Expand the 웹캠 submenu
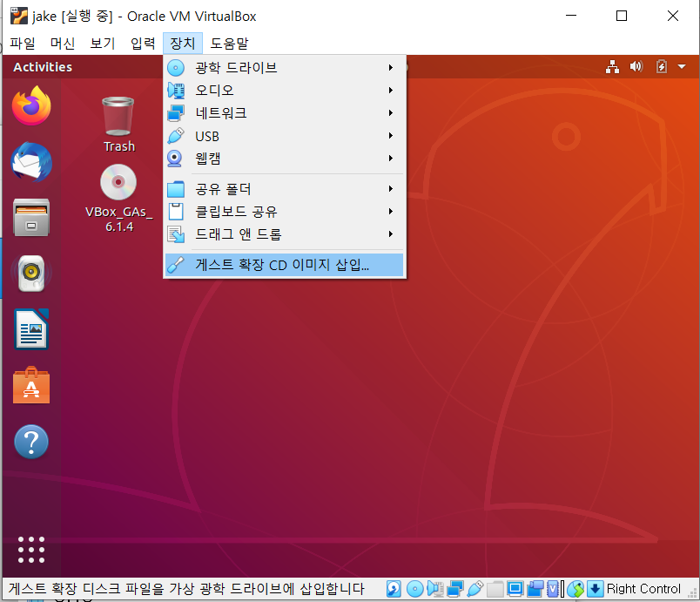 [x=285, y=159]
